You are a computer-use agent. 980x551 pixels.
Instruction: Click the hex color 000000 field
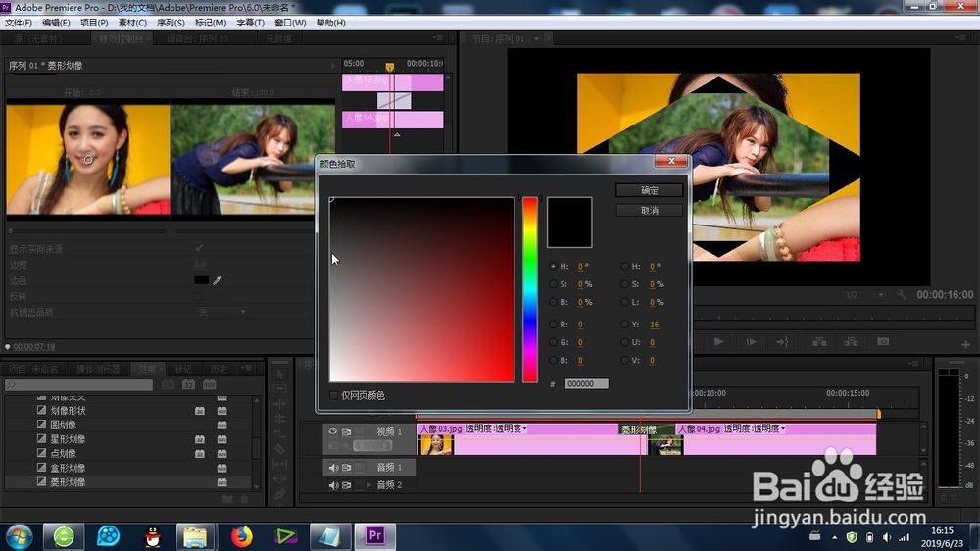coord(586,384)
